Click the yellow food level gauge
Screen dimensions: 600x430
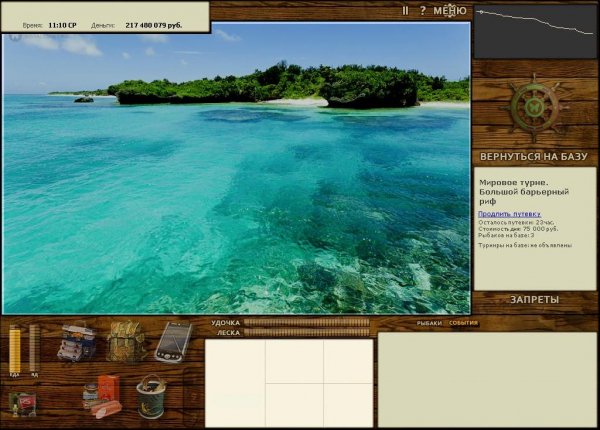(x=15, y=350)
